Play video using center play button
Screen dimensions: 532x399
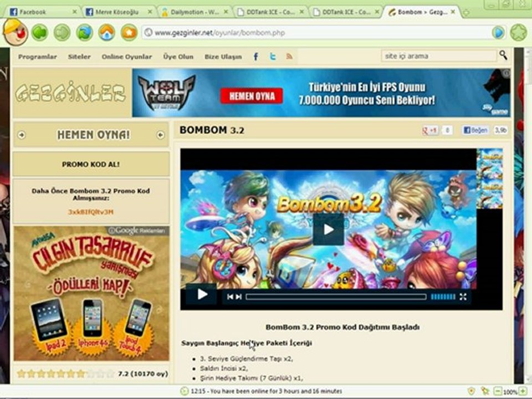pos(328,229)
